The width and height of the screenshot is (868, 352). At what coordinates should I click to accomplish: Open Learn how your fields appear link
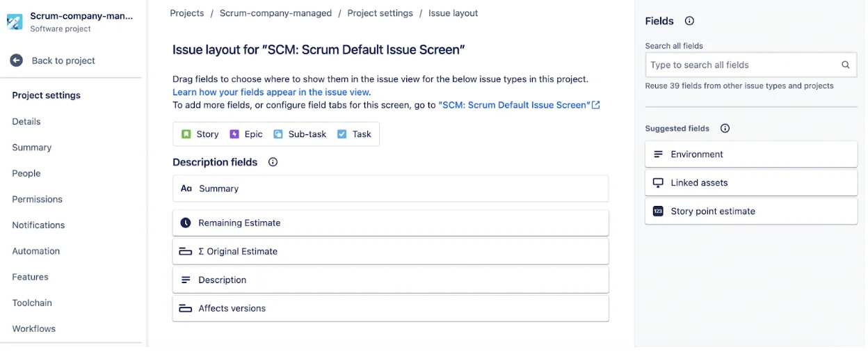[271, 92]
